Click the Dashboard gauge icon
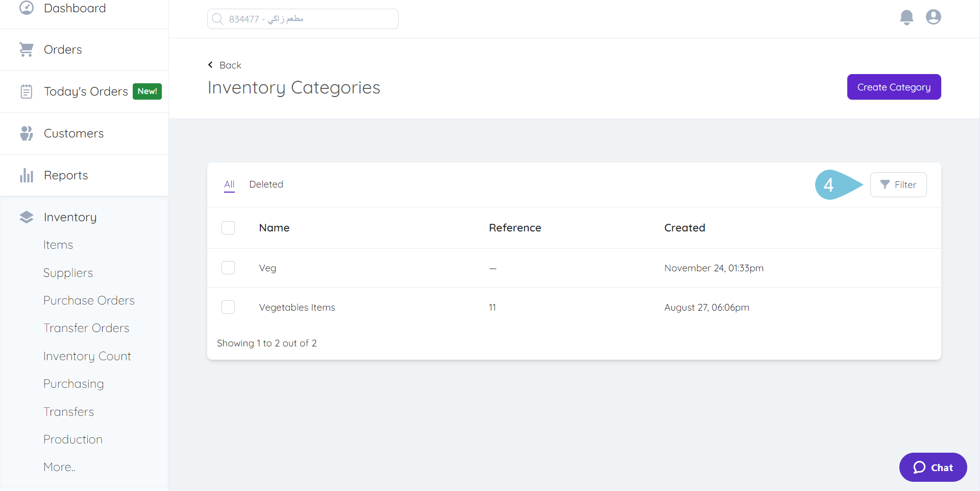Image resolution: width=980 pixels, height=491 pixels. [x=27, y=8]
